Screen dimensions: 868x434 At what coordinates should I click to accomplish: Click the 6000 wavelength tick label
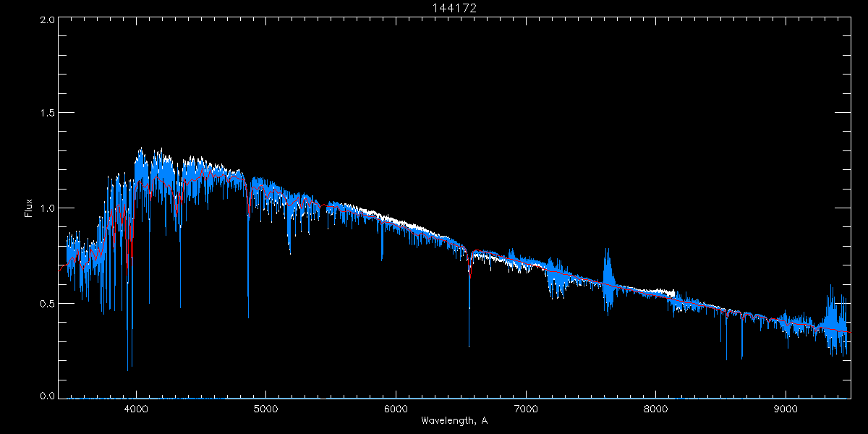(396, 409)
